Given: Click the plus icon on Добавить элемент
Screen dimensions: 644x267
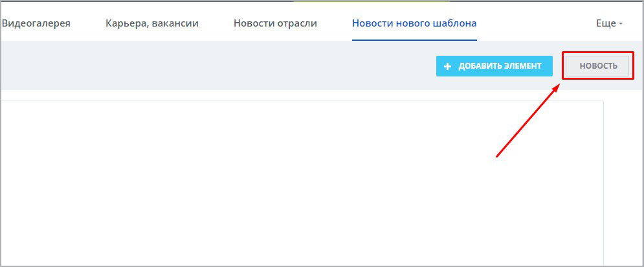Looking at the screenshot, I should [x=447, y=67].
